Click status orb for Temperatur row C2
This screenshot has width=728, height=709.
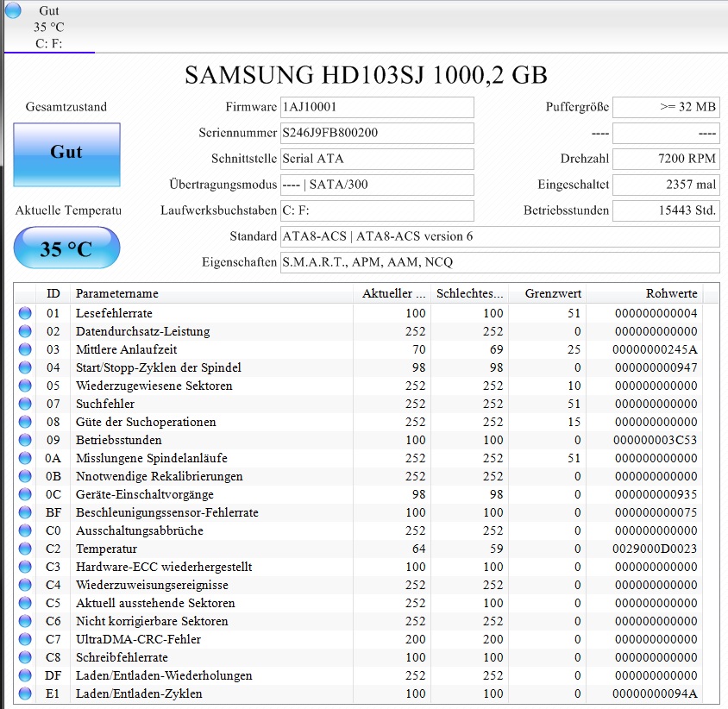(25, 549)
